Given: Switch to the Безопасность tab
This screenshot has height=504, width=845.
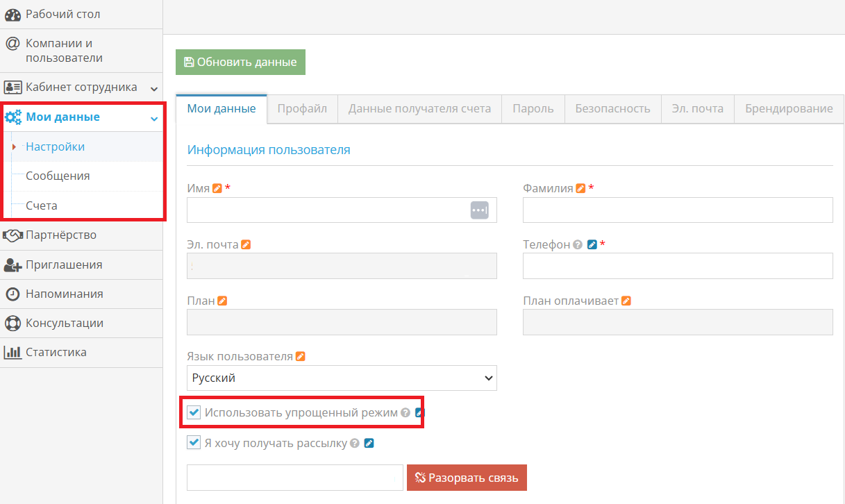Looking at the screenshot, I should coord(612,109).
